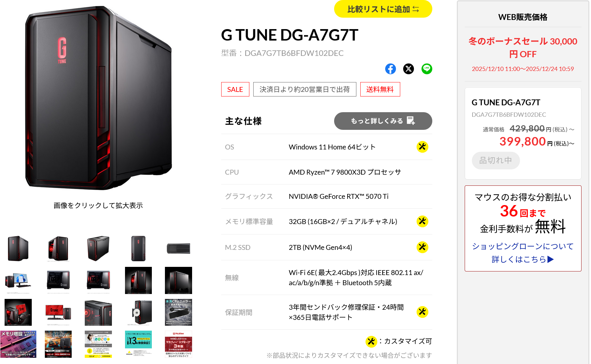Open memory customize wrench icon
The height and width of the screenshot is (364, 591).
(422, 221)
